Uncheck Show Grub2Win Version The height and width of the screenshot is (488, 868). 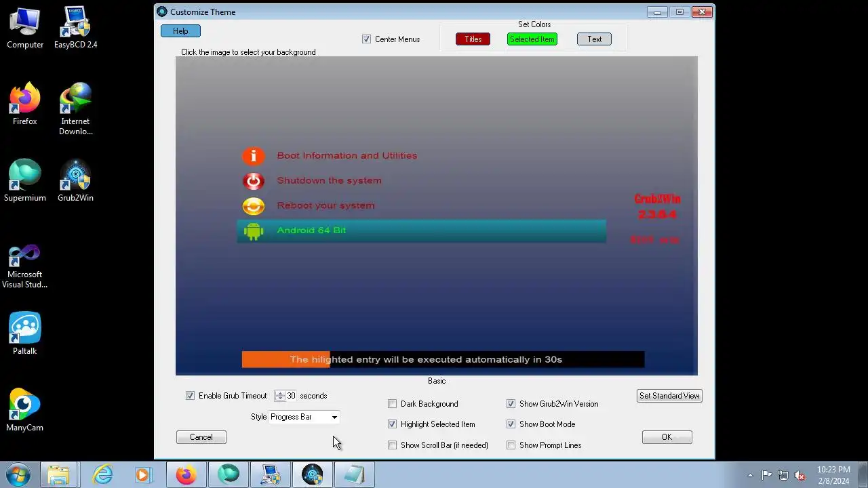[511, 404]
